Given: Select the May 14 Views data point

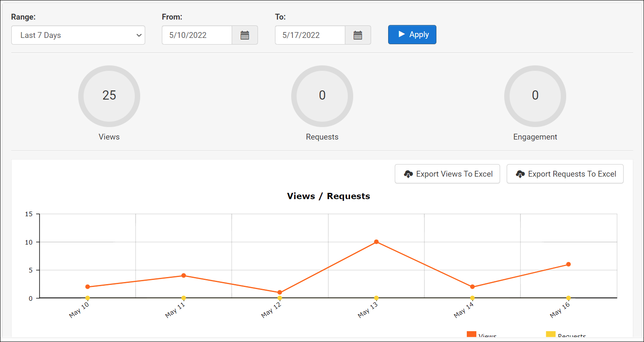Looking at the screenshot, I should [472, 287].
